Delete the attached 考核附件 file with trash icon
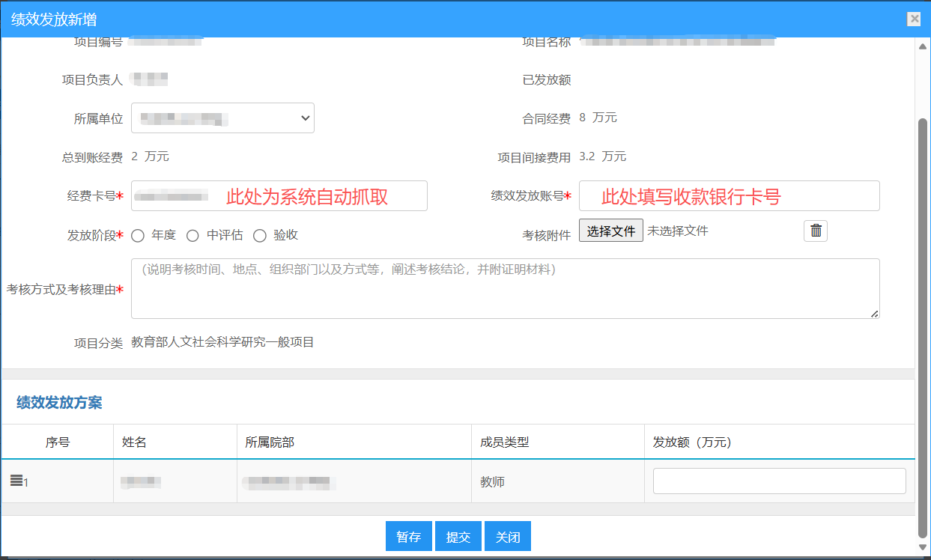The height and width of the screenshot is (560, 931). [816, 231]
